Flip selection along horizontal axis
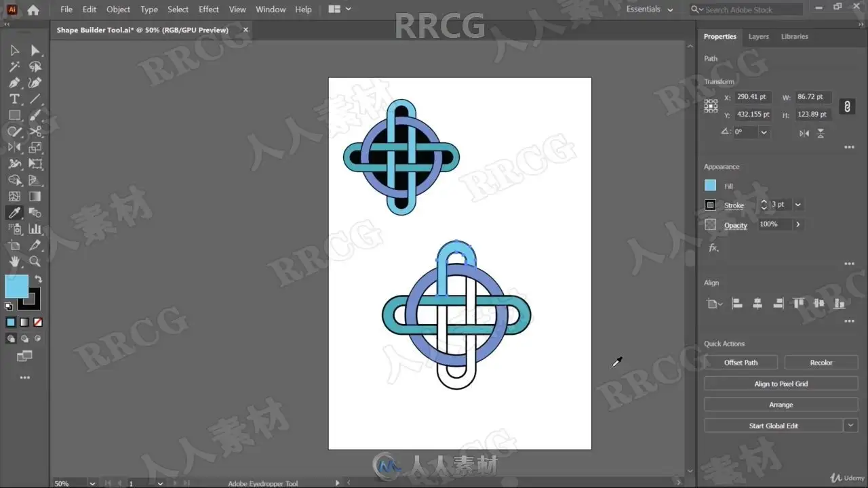This screenshot has height=488, width=868. [804, 134]
